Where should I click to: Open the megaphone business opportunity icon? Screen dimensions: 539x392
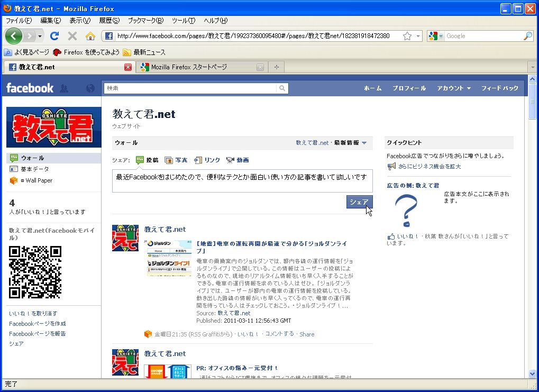pos(391,167)
